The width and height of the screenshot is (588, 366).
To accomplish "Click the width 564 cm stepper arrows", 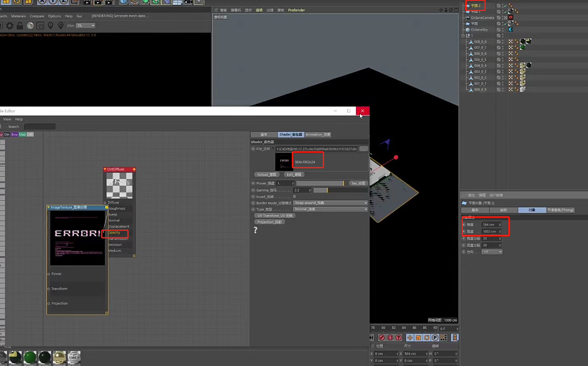I will pyautogui.click(x=500, y=225).
